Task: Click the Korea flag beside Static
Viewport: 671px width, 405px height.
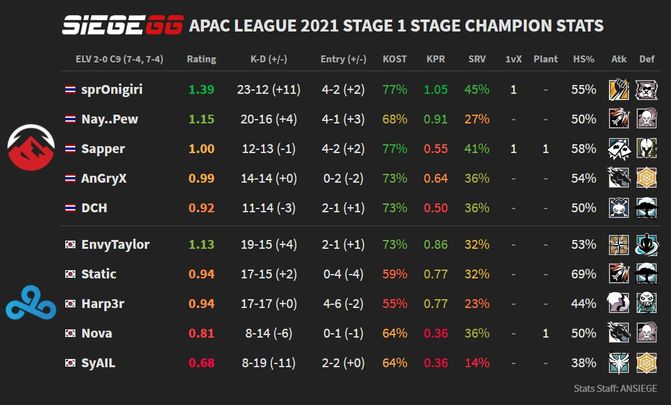Action: click(70, 274)
